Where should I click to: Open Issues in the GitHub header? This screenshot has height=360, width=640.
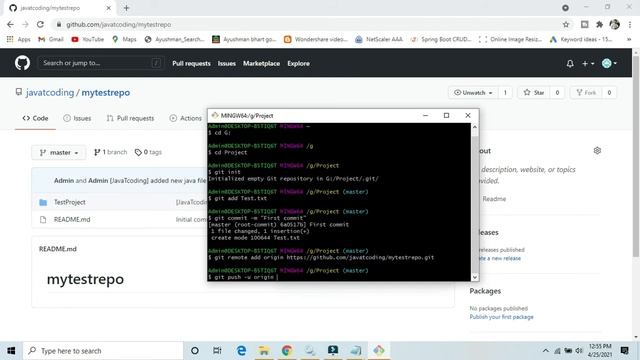pyautogui.click(x=227, y=63)
